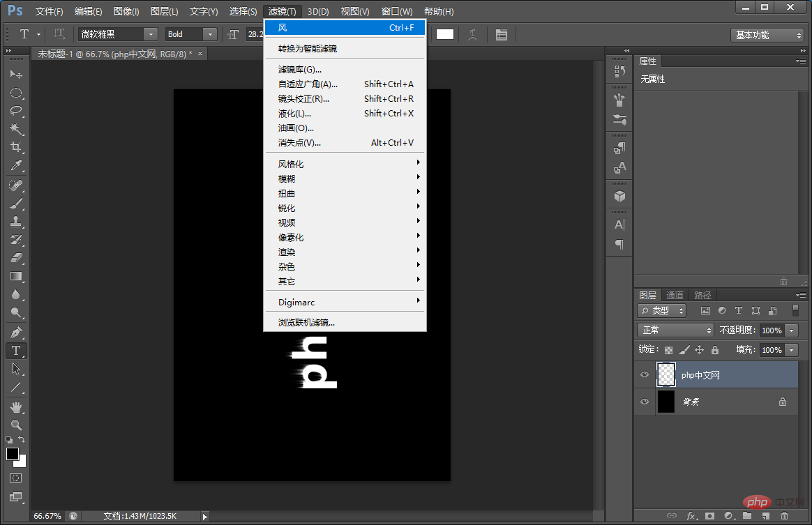Toggle Quick Mask mode

pyautogui.click(x=16, y=478)
